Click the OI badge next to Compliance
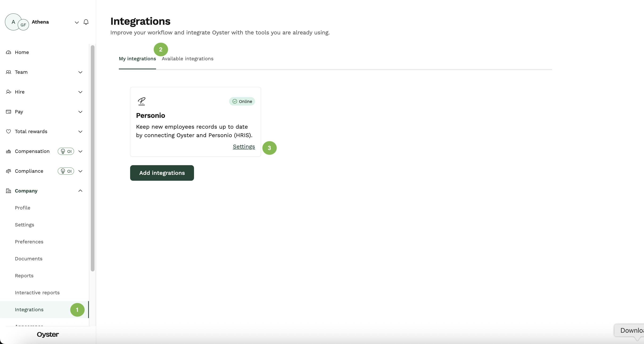The image size is (644, 344). point(66,171)
